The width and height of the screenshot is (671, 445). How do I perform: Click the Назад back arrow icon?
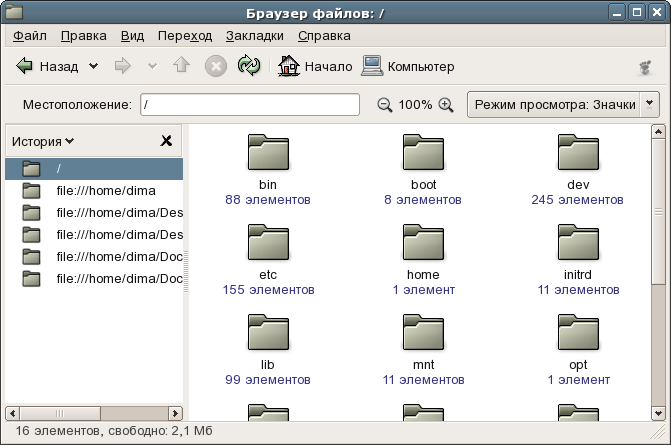(25, 67)
